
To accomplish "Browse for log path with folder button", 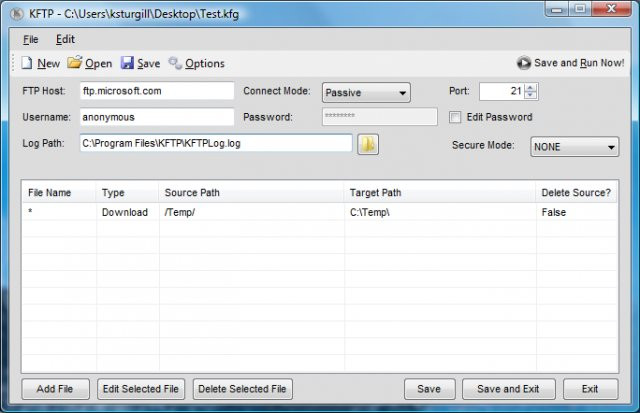I will (x=368, y=144).
